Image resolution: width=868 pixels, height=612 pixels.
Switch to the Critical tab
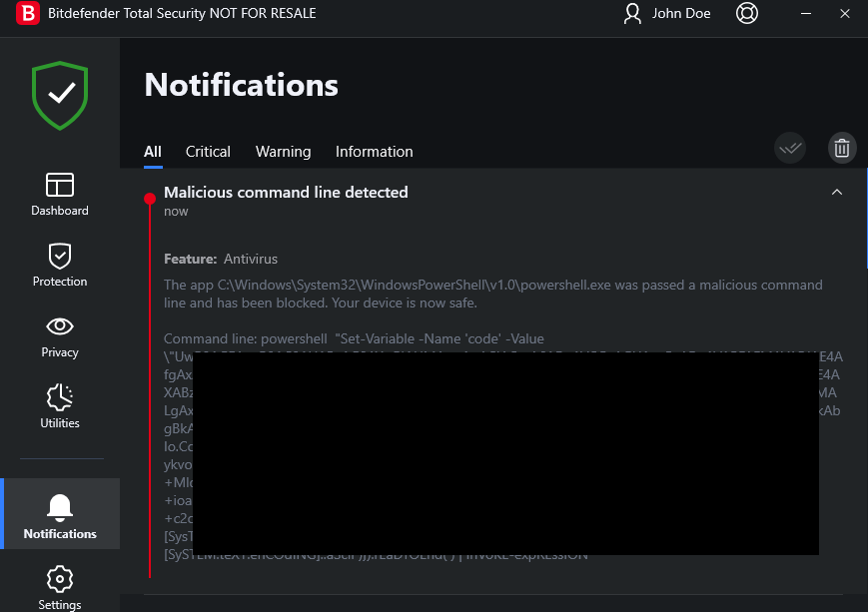(208, 152)
